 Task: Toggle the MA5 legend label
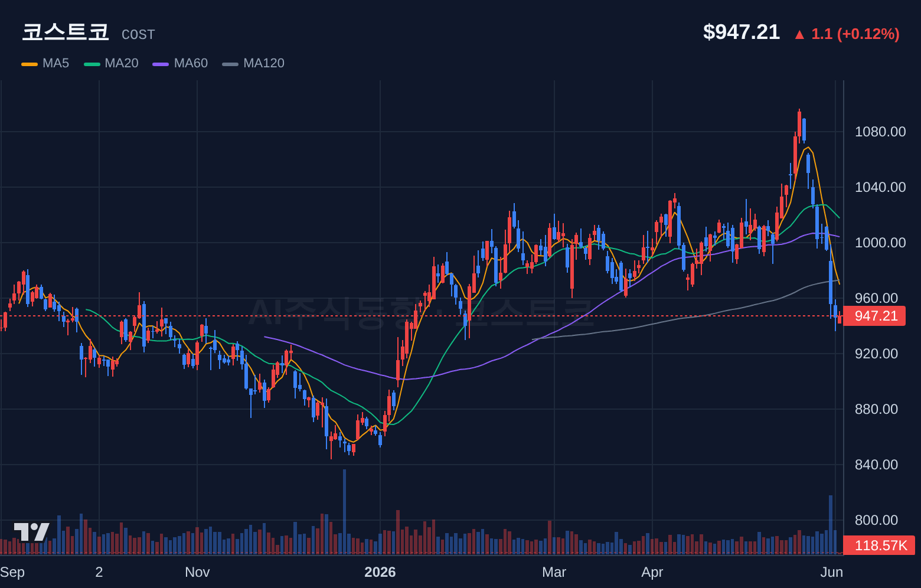(x=56, y=63)
